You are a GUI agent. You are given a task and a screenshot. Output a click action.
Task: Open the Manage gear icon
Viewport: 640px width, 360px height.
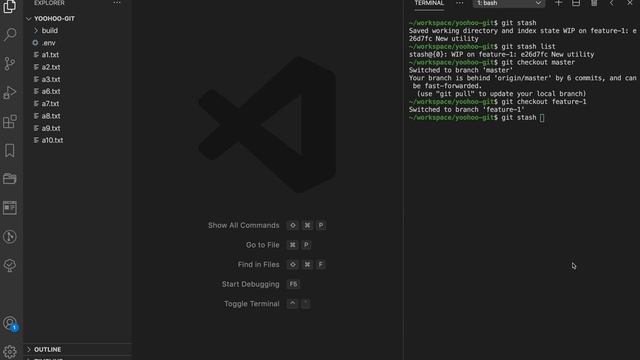tap(10, 351)
